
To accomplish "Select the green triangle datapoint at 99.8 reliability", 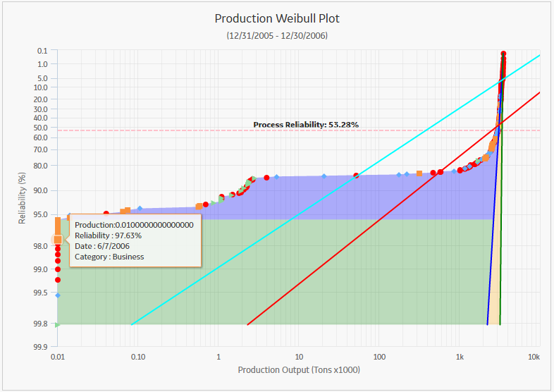I will click(58, 325).
